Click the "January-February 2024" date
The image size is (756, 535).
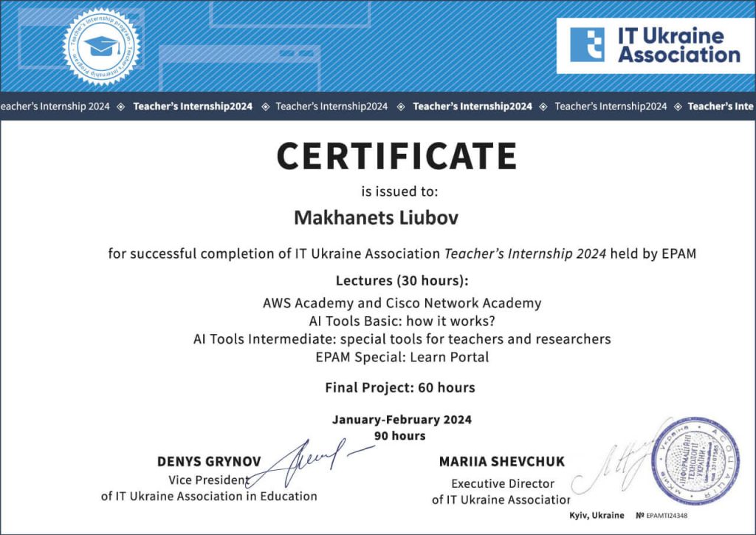click(402, 420)
